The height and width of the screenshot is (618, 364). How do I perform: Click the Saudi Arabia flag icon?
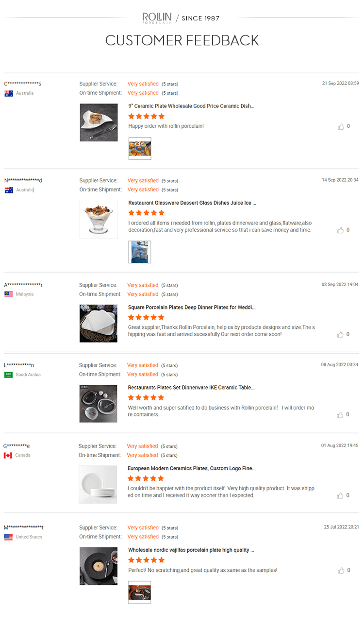point(8,375)
